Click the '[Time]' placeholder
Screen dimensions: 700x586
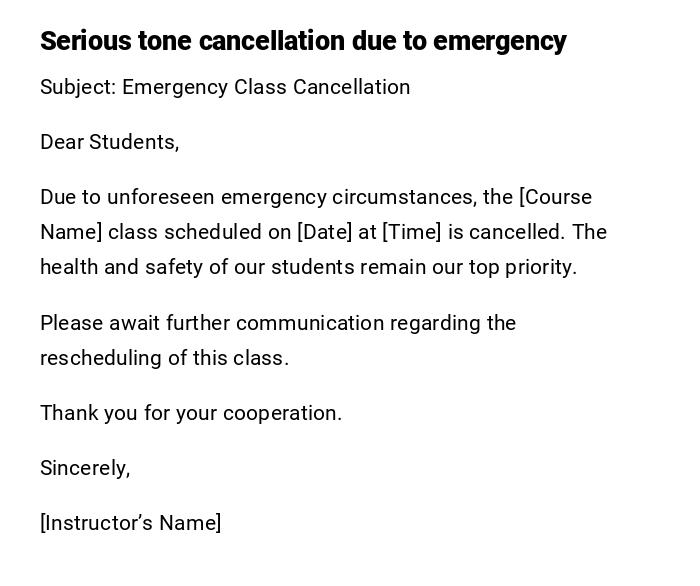[x=412, y=232]
